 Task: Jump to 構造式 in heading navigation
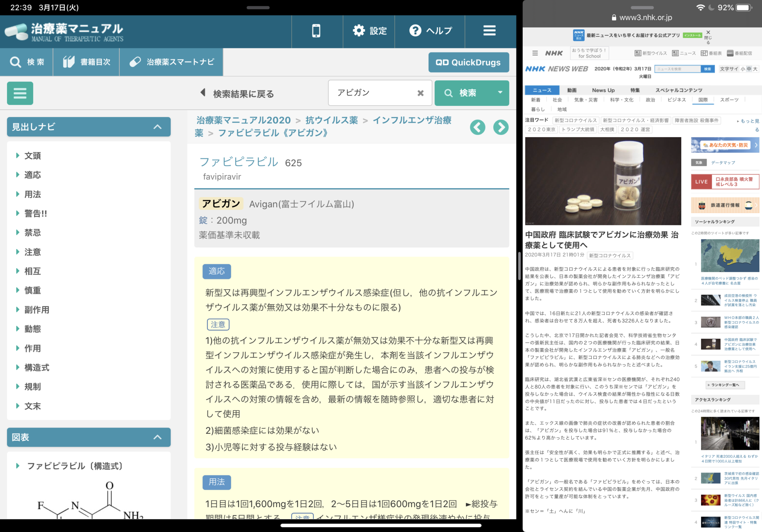coord(36,368)
